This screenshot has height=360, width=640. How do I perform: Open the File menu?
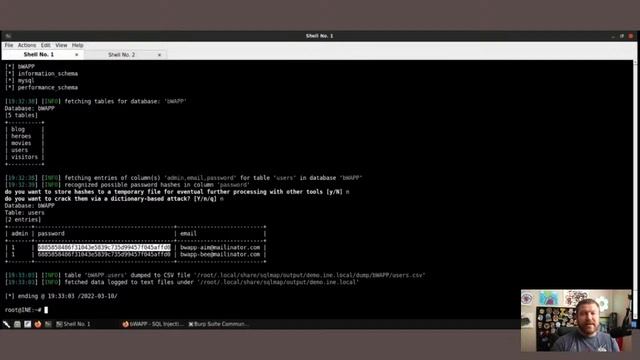pos(9,45)
